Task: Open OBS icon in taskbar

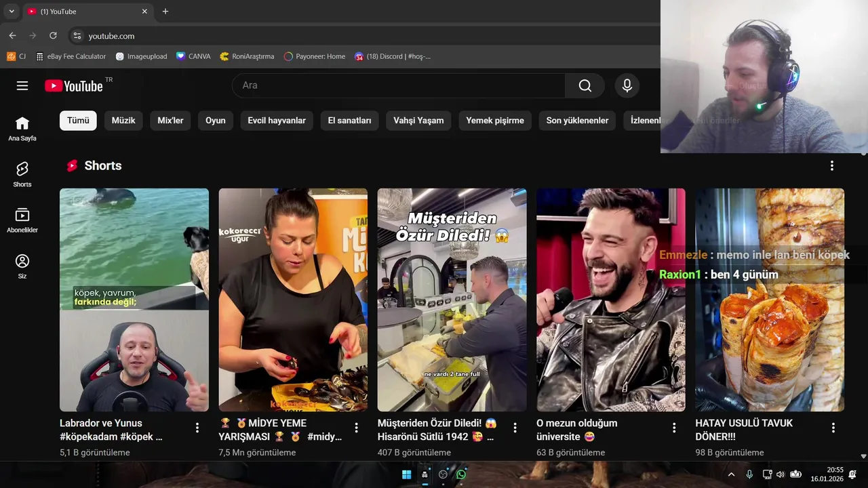Action: coord(443,474)
